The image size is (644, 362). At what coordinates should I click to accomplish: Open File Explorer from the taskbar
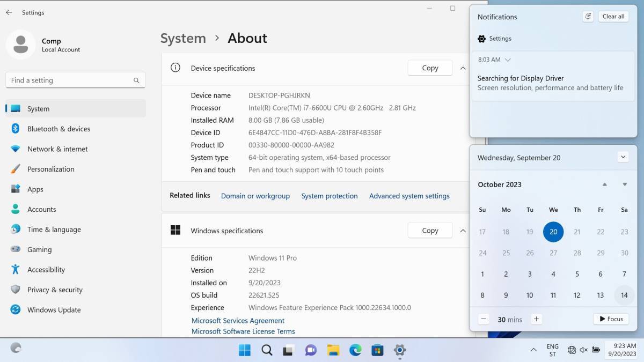(x=333, y=350)
